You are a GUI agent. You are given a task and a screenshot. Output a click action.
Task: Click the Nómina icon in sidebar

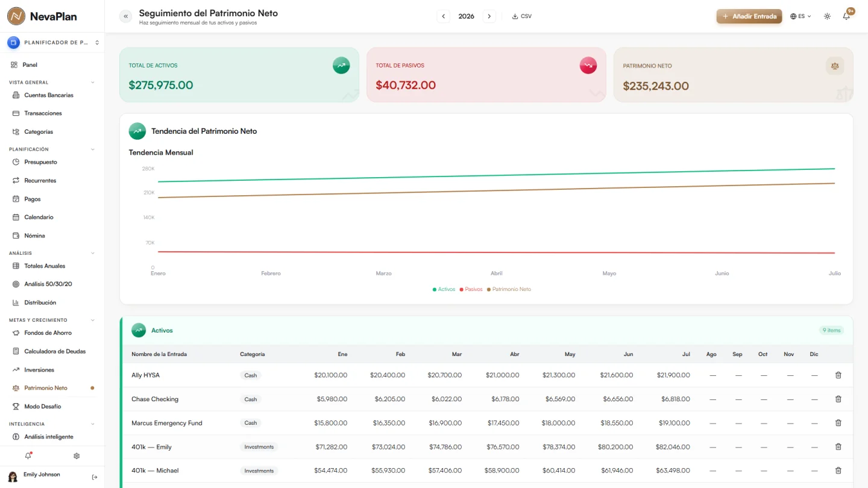[16, 236]
